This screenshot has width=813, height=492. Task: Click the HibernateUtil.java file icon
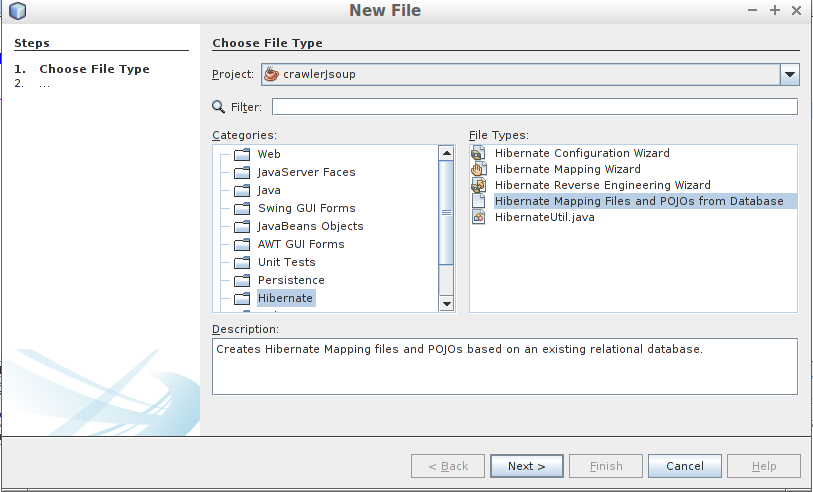pos(479,217)
